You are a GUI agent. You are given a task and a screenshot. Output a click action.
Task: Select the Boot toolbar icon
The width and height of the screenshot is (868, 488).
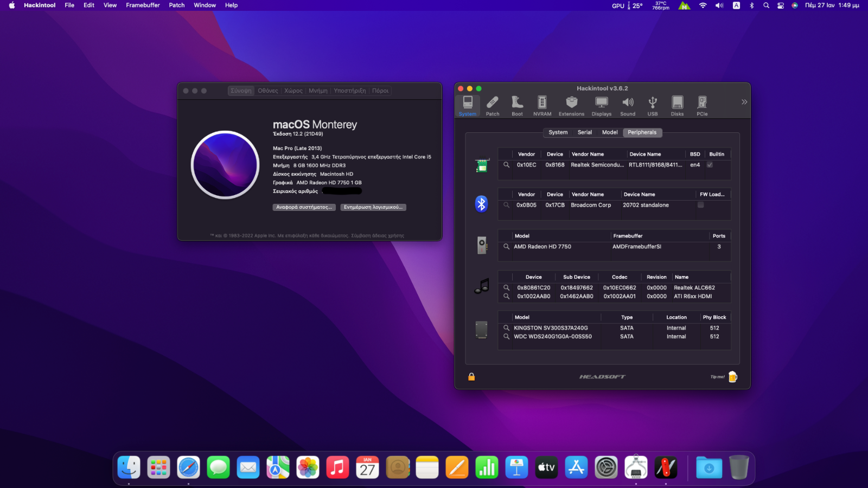pyautogui.click(x=518, y=106)
